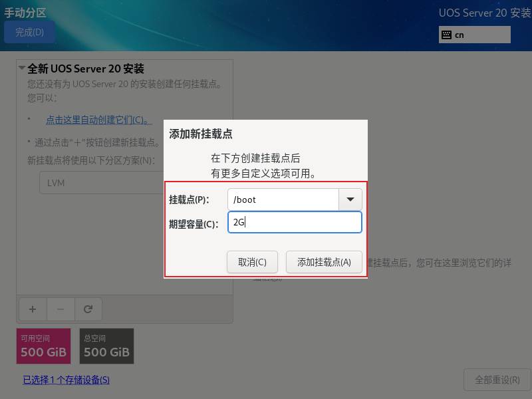Click the 添加新挂载点 dialog title
This screenshot has height=399, width=532.
point(201,134)
